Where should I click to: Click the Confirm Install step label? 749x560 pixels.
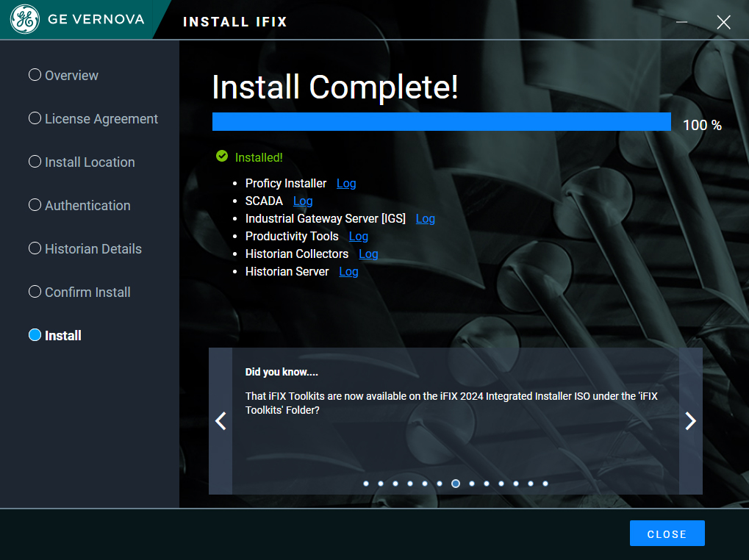click(87, 292)
